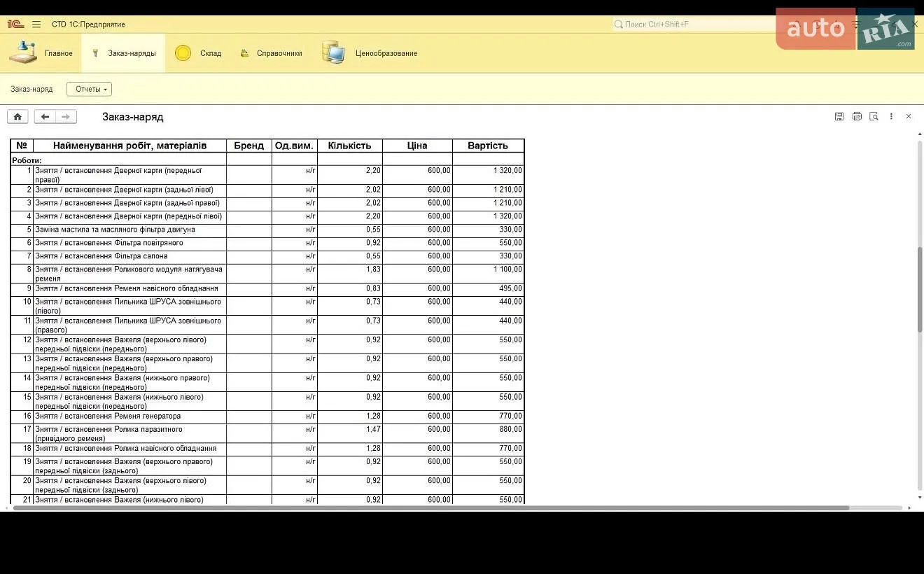Select row Пильника ШРУСА зовнішнього (лівого)
This screenshot has height=574, width=924.
click(267, 306)
